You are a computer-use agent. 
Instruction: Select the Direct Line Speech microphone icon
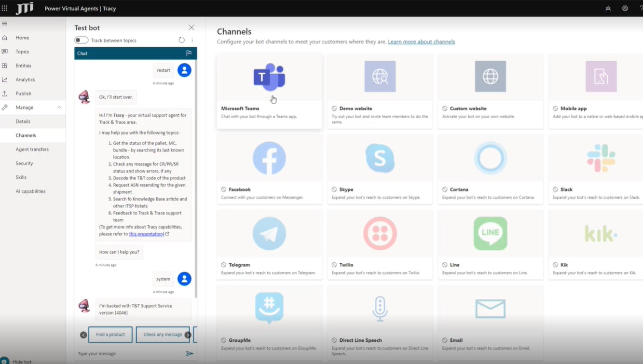pyautogui.click(x=380, y=309)
